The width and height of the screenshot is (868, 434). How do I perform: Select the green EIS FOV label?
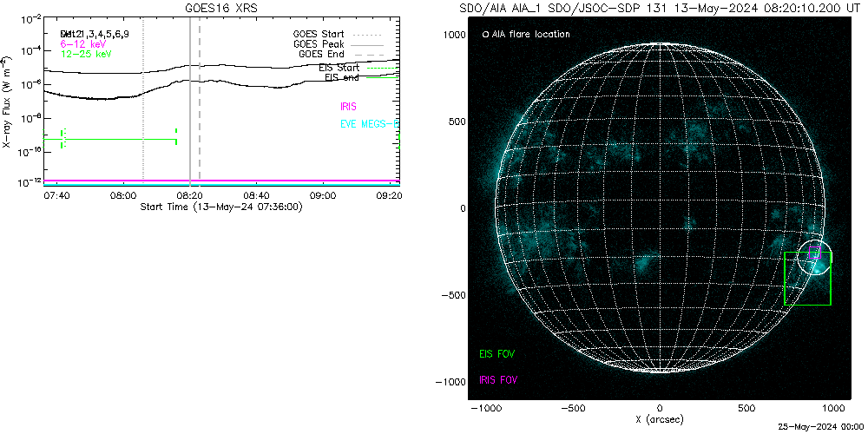(497, 352)
